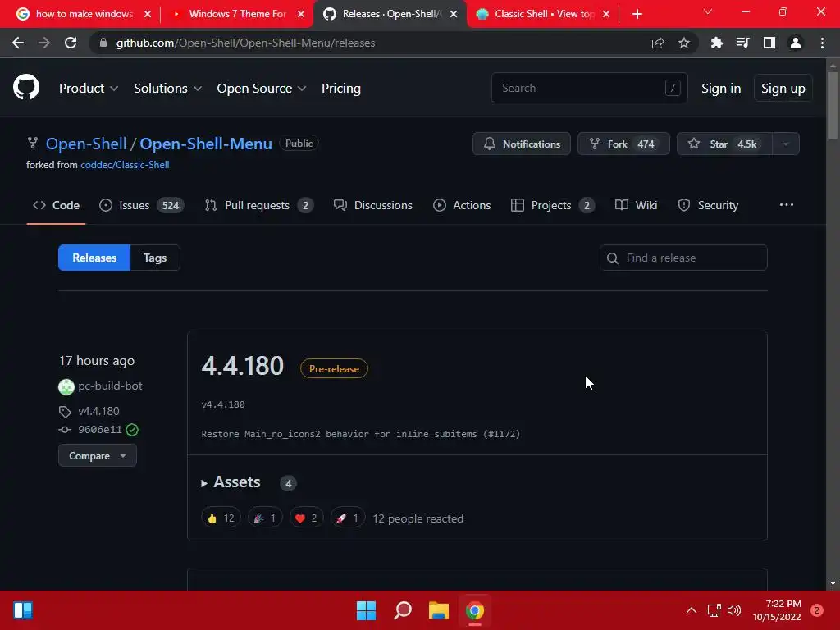Image resolution: width=840 pixels, height=630 pixels.
Task: Show hidden system tray icons chevron
Action: pos(692,610)
